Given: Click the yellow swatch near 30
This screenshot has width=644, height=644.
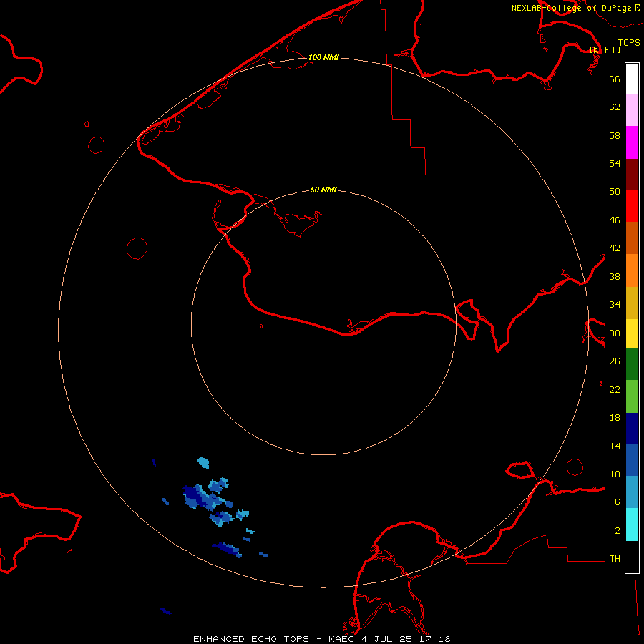Looking at the screenshot, I should tap(632, 333).
